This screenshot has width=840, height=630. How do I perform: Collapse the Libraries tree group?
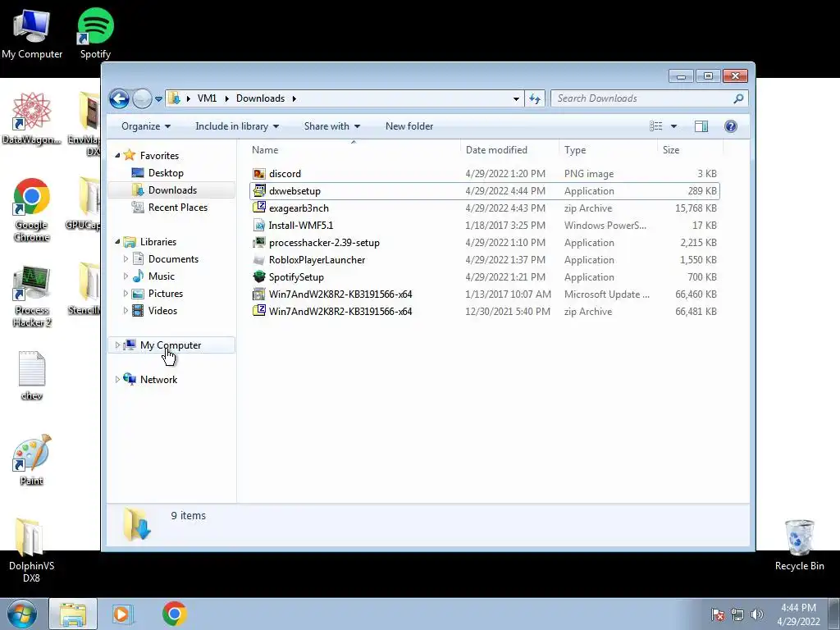click(x=118, y=242)
